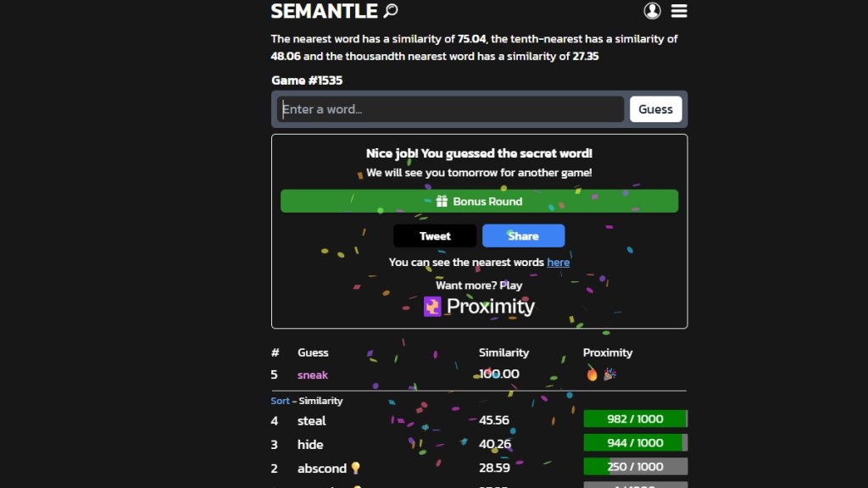Click the confetti emoji on the winning row
This screenshot has height=488, width=868.
click(608, 373)
